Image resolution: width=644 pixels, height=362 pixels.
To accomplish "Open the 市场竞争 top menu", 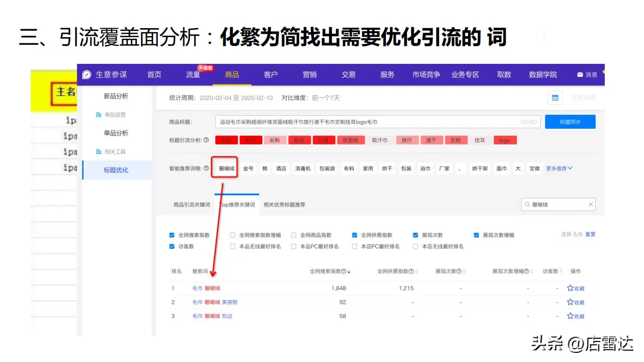I will pyautogui.click(x=426, y=74).
